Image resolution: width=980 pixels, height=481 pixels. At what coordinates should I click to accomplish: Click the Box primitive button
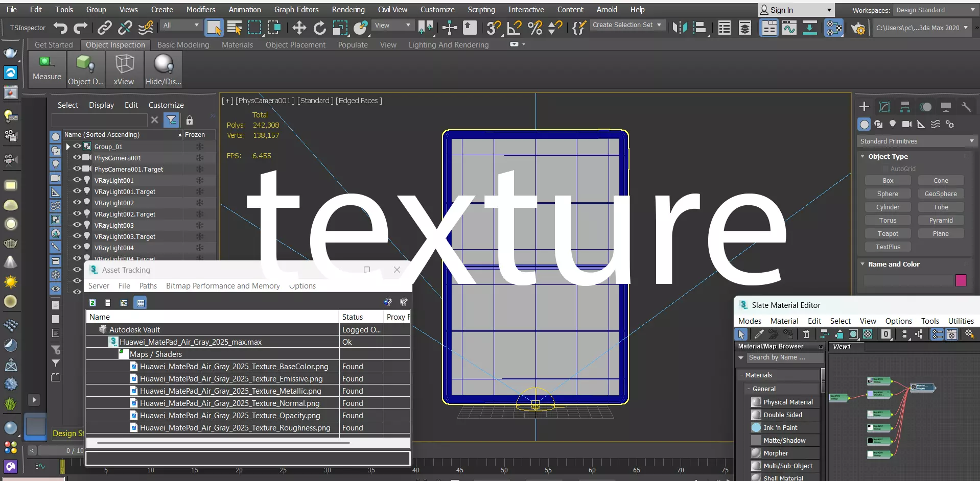coord(888,180)
